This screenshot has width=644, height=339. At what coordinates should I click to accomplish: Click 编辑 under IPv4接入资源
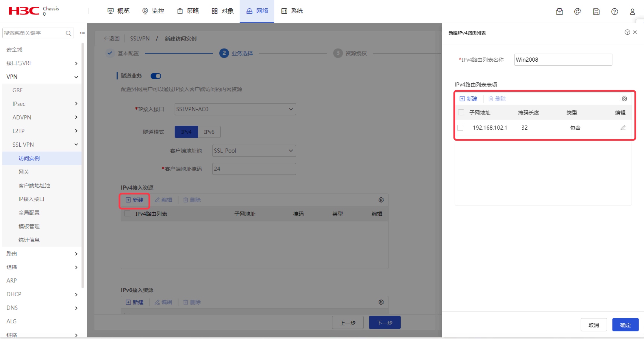(x=163, y=200)
